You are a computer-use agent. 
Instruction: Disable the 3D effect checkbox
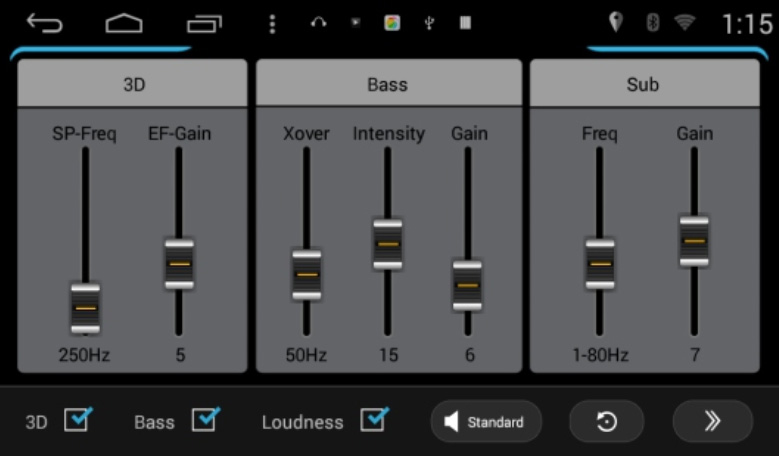pyautogui.click(x=77, y=420)
